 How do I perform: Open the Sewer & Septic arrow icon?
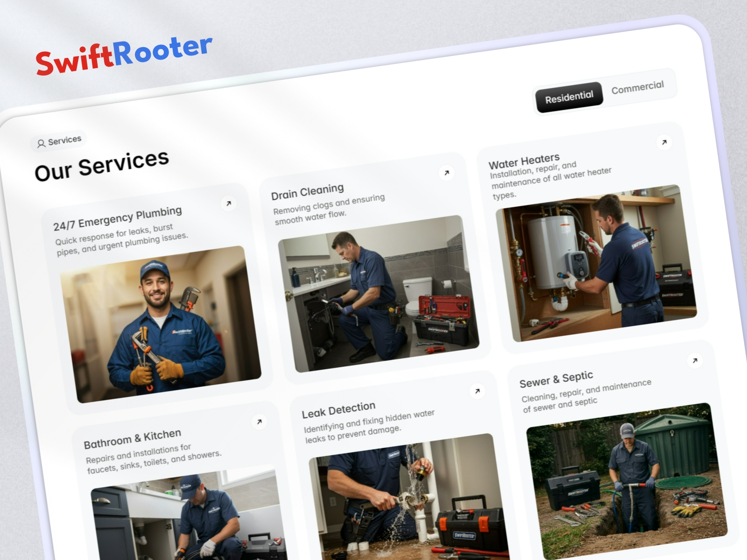(x=695, y=361)
